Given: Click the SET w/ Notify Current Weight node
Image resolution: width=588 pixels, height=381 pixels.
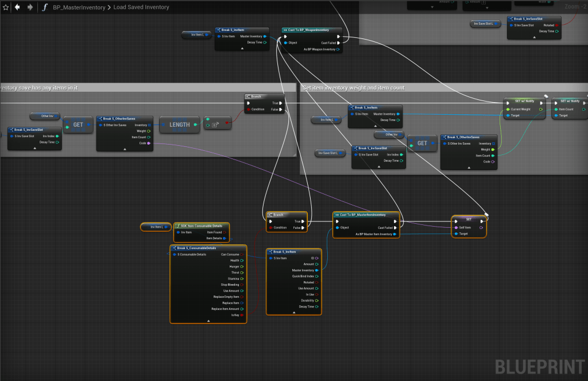Looking at the screenshot, I should point(524,102).
